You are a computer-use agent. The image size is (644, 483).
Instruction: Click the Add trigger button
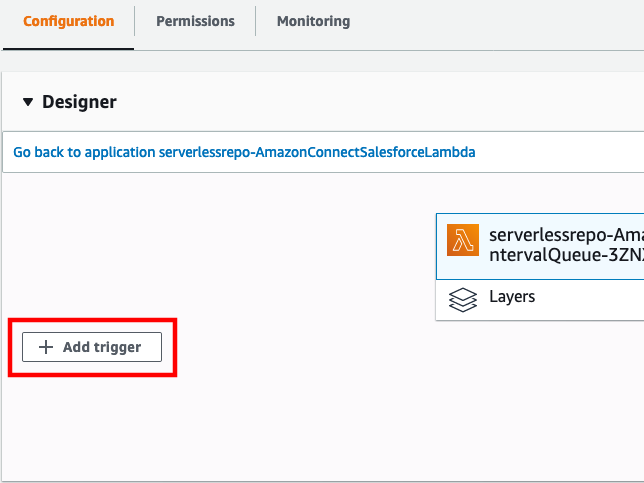[92, 347]
